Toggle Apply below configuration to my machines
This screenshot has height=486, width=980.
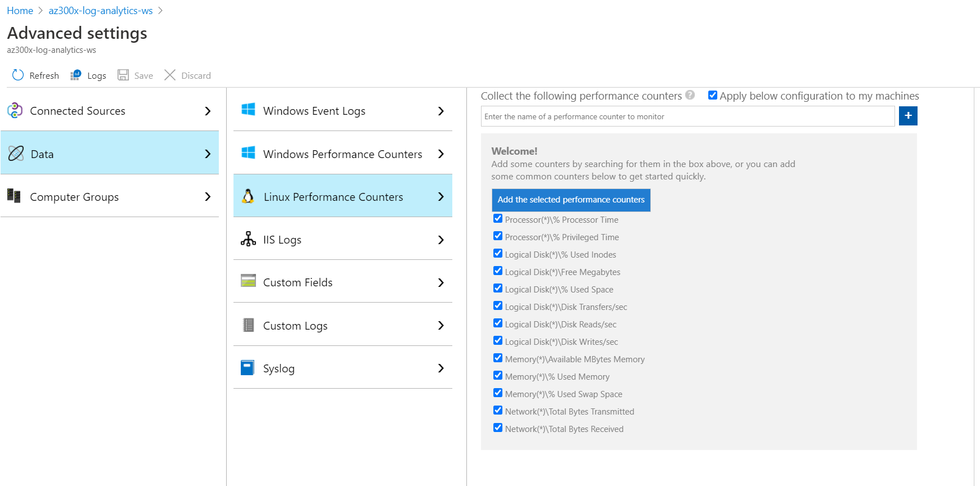click(713, 95)
